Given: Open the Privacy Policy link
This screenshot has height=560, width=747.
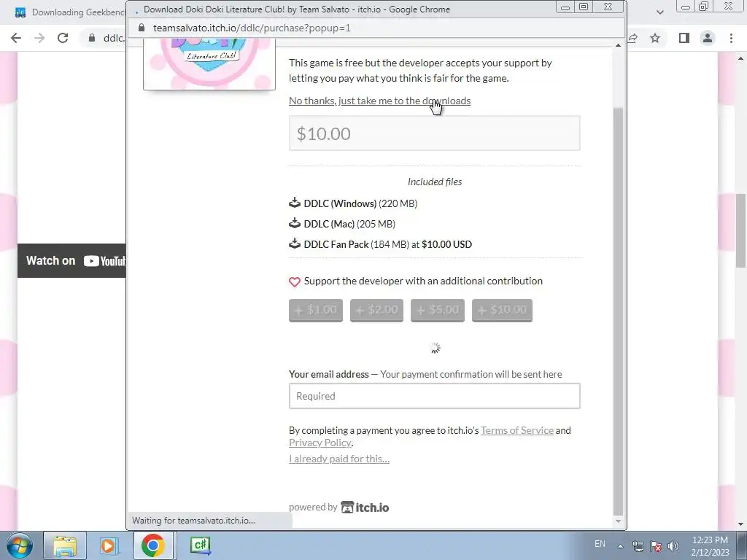Looking at the screenshot, I should (x=320, y=443).
